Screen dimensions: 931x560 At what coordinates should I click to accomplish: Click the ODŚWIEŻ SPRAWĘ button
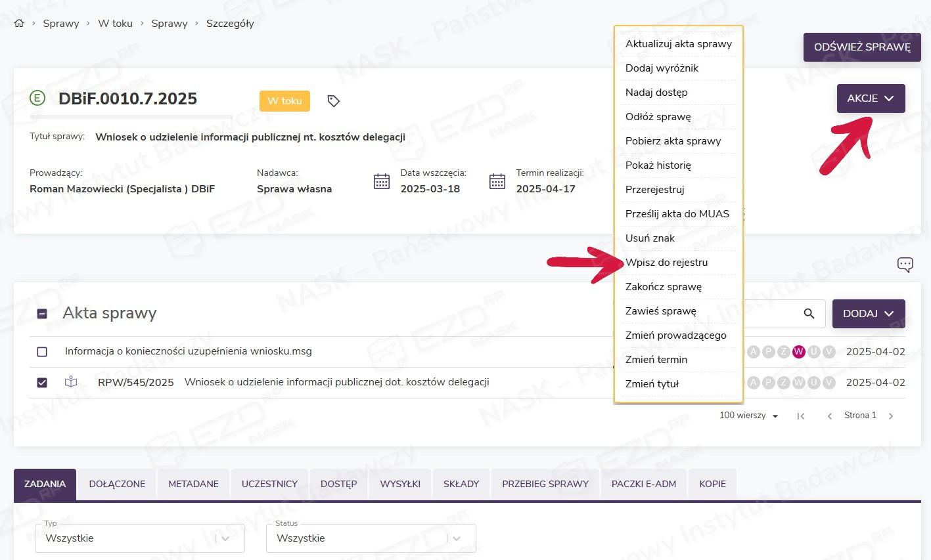pyautogui.click(x=862, y=47)
